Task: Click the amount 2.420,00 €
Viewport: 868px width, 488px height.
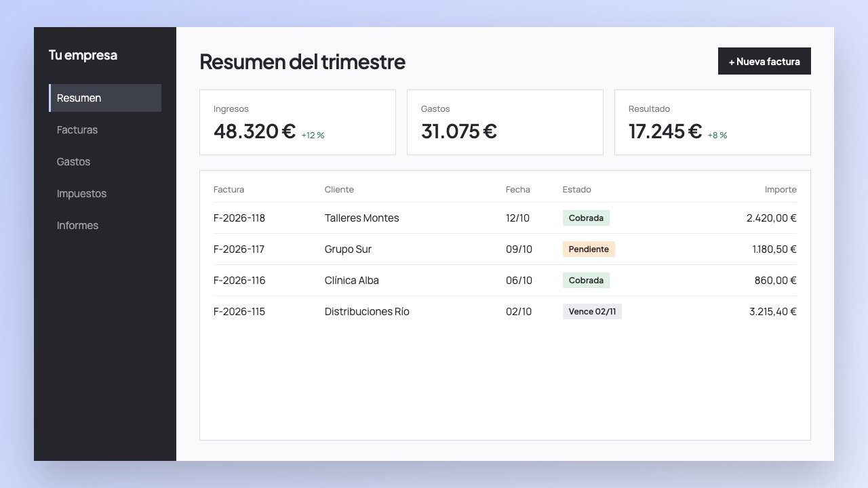Action: (x=772, y=218)
